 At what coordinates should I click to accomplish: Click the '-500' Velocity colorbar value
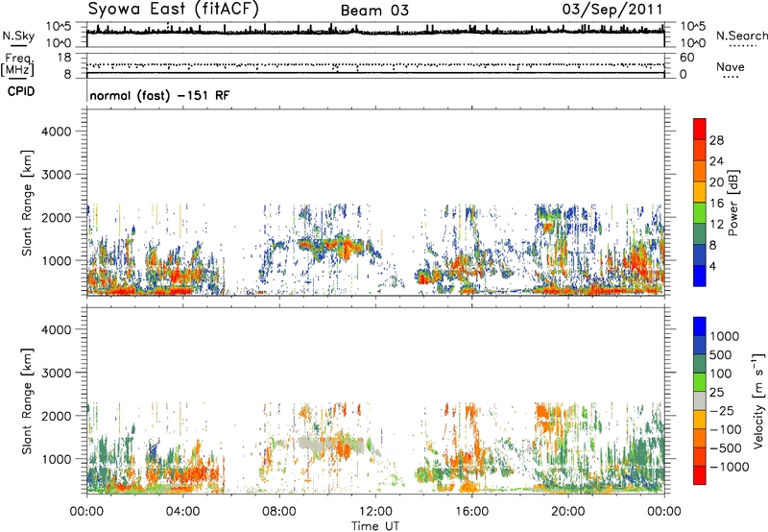tap(726, 447)
